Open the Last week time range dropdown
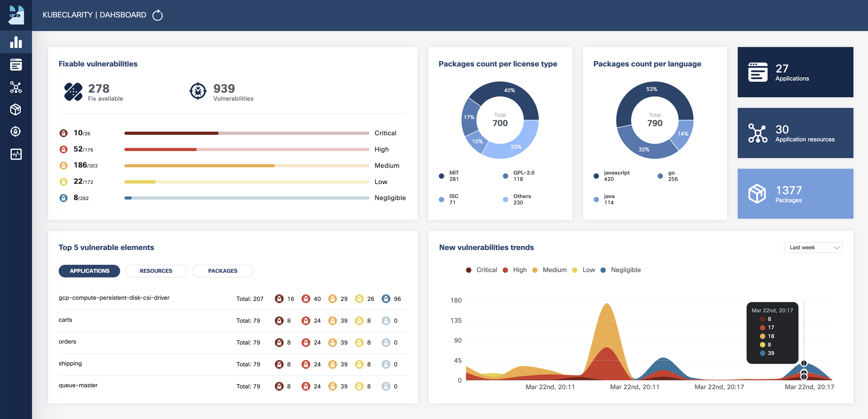 tap(813, 248)
